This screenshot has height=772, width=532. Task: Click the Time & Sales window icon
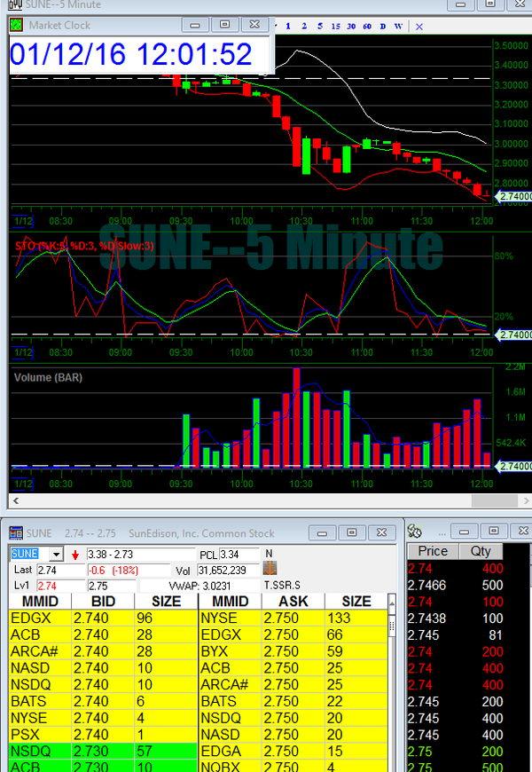click(x=414, y=532)
